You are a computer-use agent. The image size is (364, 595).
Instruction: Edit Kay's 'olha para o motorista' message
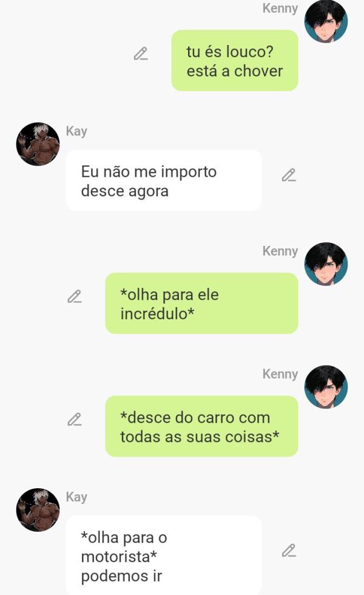(x=289, y=550)
